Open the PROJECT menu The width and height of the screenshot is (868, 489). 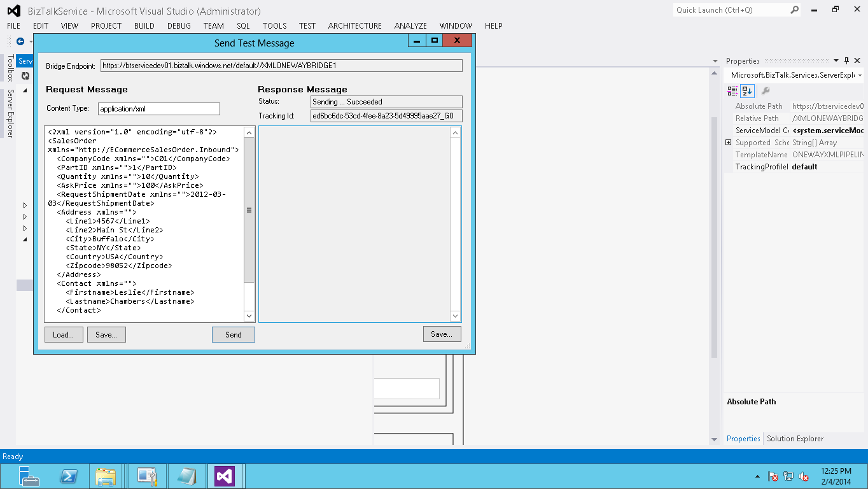coord(106,26)
